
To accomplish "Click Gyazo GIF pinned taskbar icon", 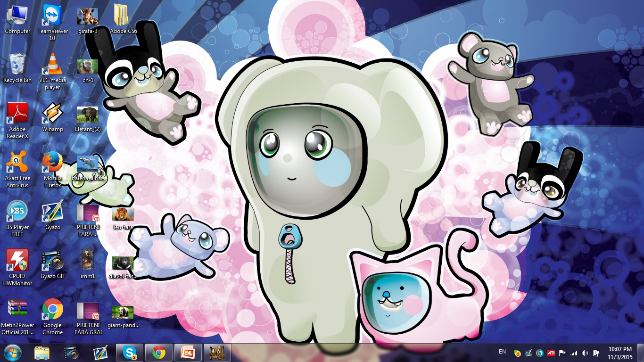I will [71, 353].
